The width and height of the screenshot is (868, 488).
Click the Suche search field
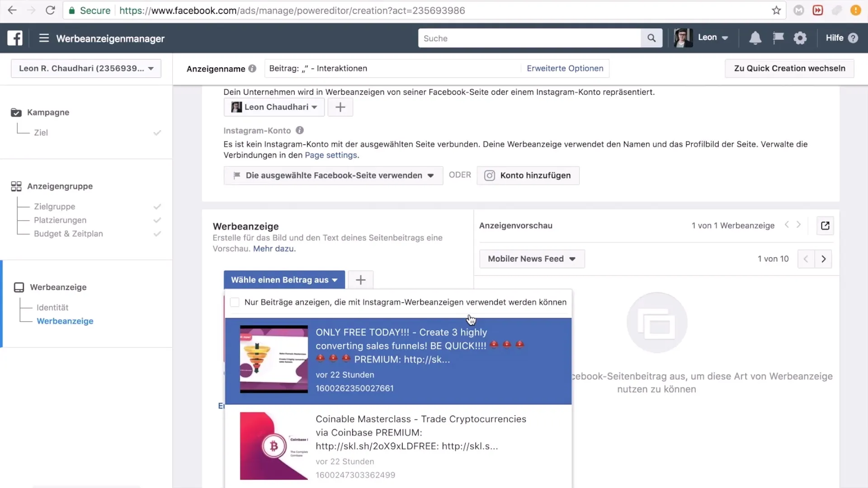click(x=529, y=38)
